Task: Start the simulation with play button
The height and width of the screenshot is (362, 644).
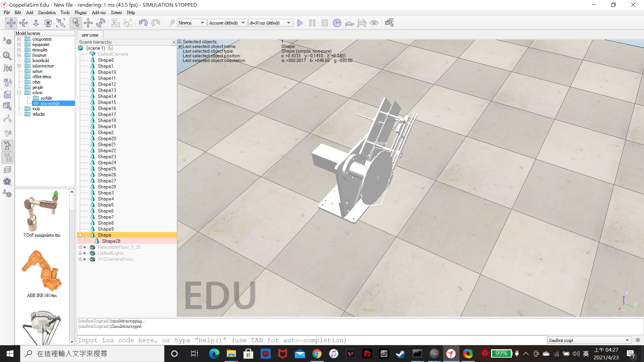Action: point(300,23)
